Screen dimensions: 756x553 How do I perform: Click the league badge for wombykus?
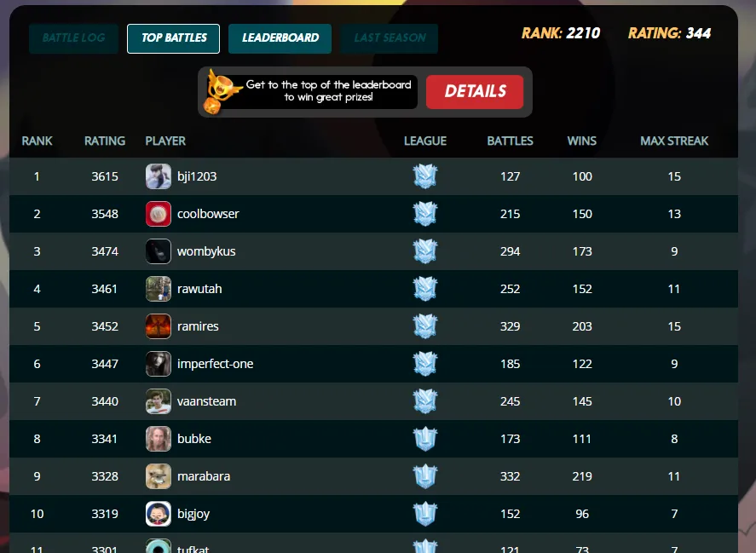(425, 251)
